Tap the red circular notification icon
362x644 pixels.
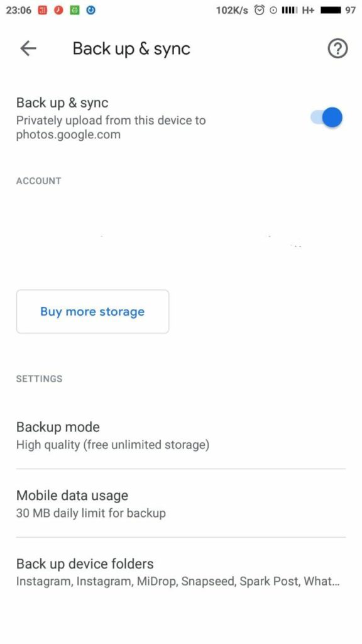(x=58, y=10)
